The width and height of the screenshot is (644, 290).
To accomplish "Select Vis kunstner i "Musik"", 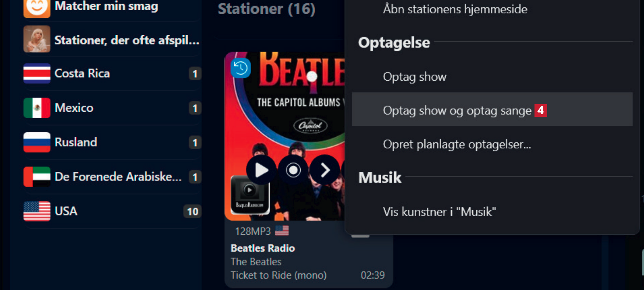I will coord(439,212).
